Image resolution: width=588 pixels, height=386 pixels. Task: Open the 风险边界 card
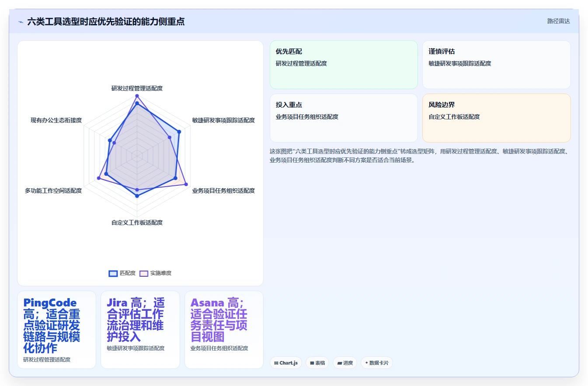pyautogui.click(x=496, y=118)
